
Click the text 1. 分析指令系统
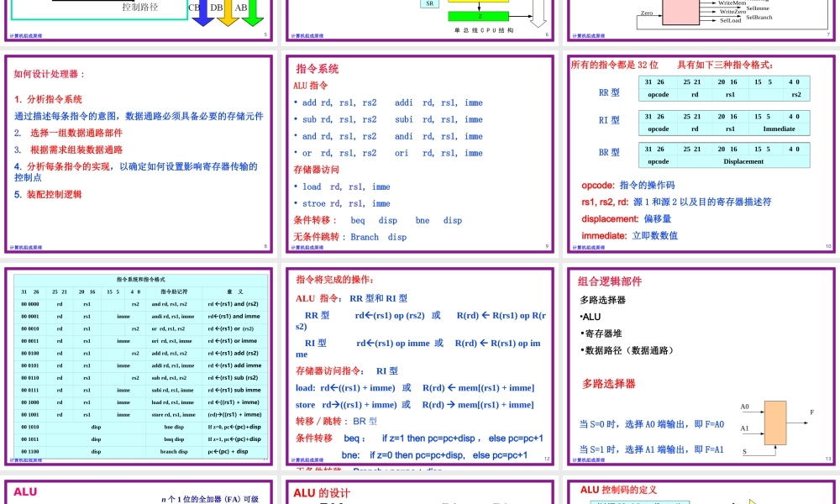click(48, 99)
